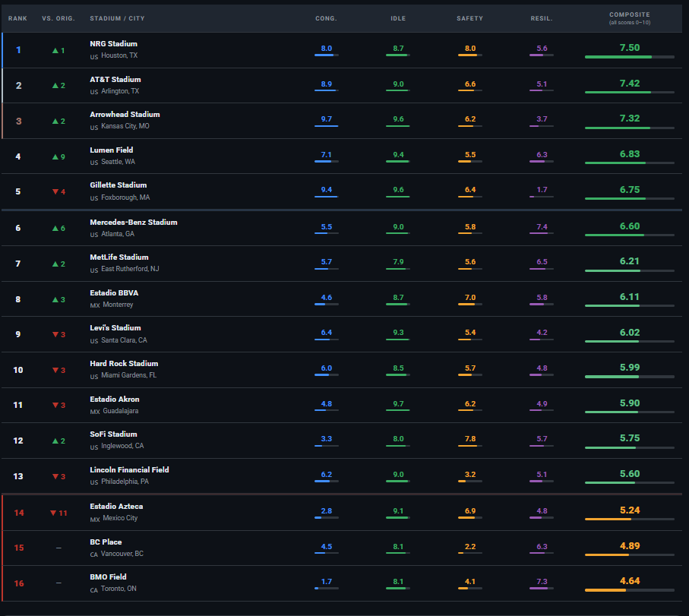689x616 pixels.
Task: Click East Rutherford, NJ city text
Action: coord(130,269)
